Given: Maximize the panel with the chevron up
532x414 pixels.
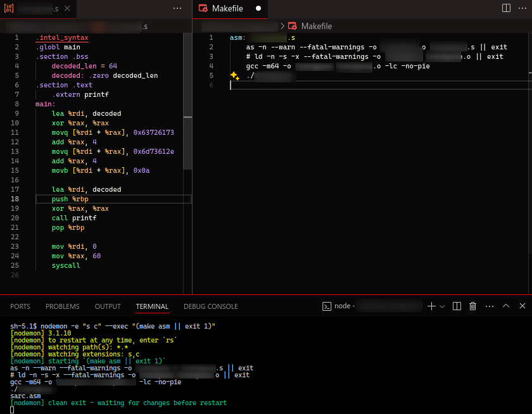Looking at the screenshot, I should pos(506,306).
